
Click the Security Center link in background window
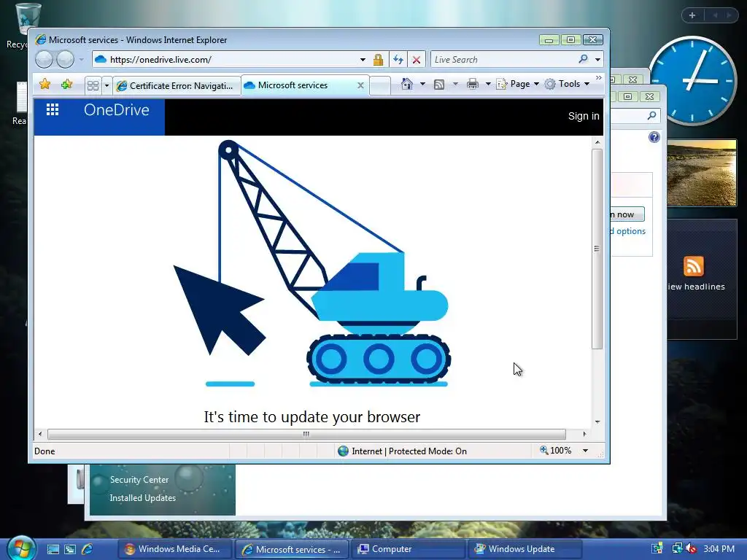click(139, 480)
